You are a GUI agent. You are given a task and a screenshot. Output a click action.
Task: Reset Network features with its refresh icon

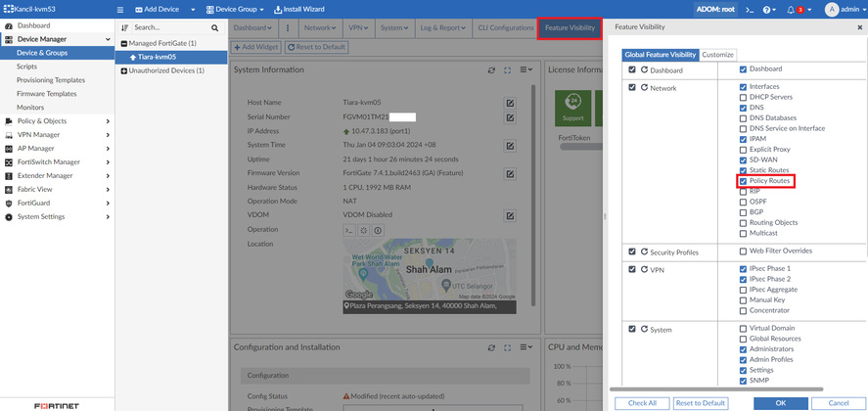(x=644, y=87)
